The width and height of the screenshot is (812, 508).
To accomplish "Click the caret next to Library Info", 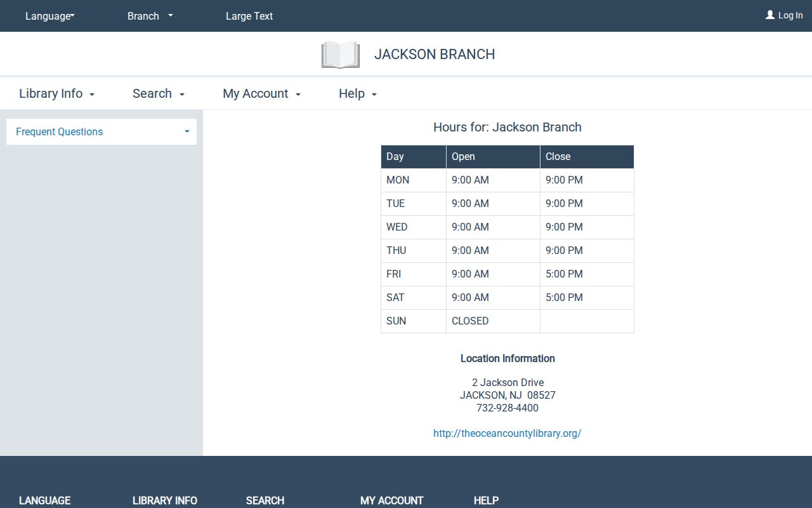I will click(92, 95).
